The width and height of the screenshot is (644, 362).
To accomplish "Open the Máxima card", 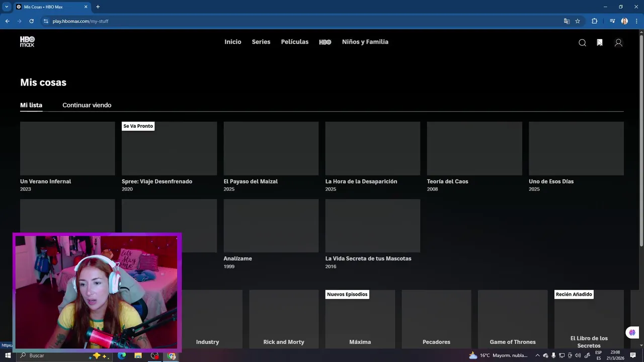I will pos(360,319).
